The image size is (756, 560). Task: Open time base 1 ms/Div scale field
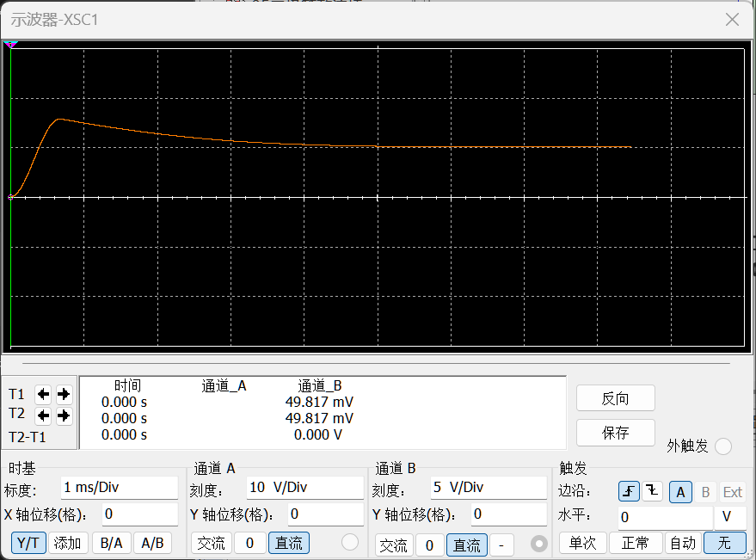[119, 488]
